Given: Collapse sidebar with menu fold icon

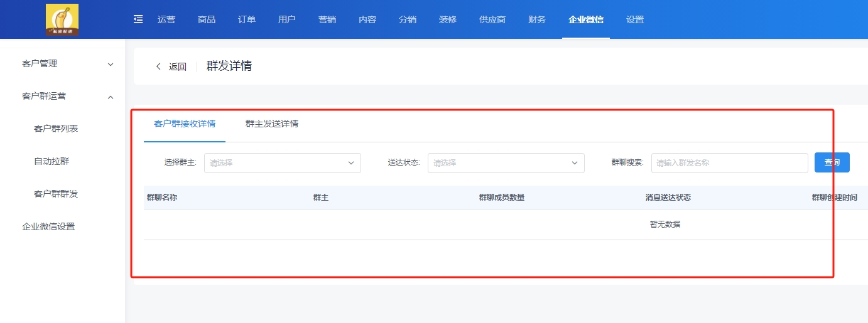Looking at the screenshot, I should point(138,19).
